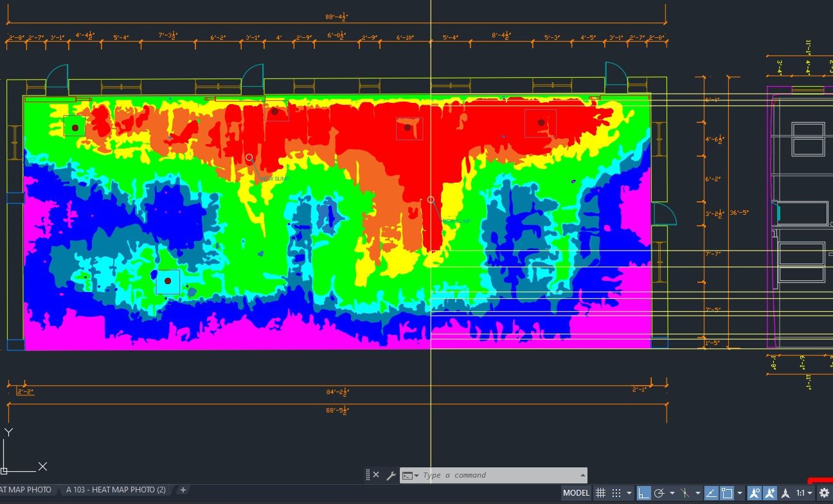Click the Polar Tracking icon
The height and width of the screenshot is (504, 833).
click(x=659, y=493)
